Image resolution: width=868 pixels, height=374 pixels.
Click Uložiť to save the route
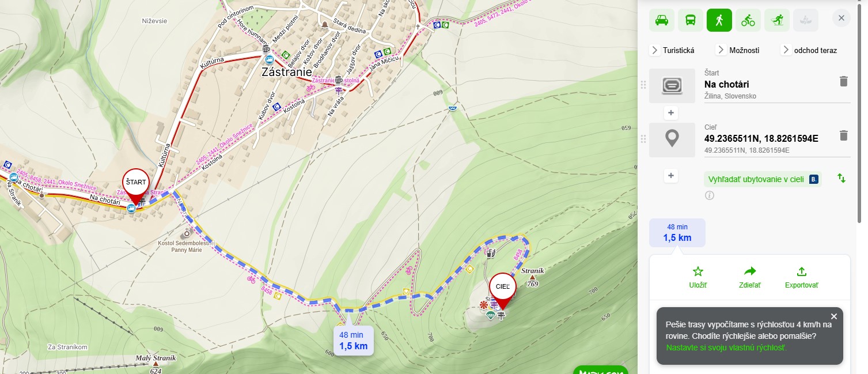point(698,277)
